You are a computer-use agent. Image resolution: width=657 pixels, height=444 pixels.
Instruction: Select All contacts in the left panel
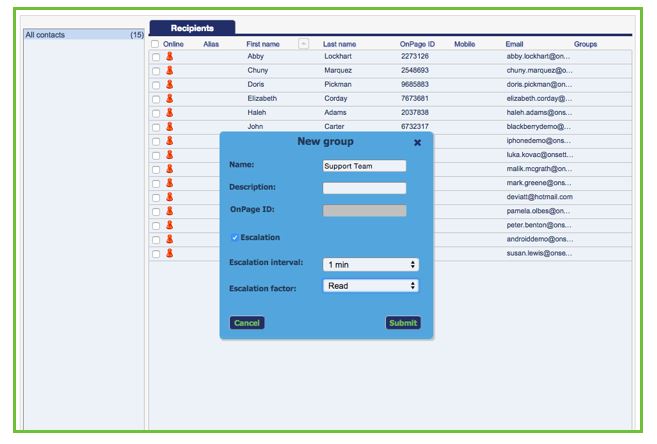(84, 35)
